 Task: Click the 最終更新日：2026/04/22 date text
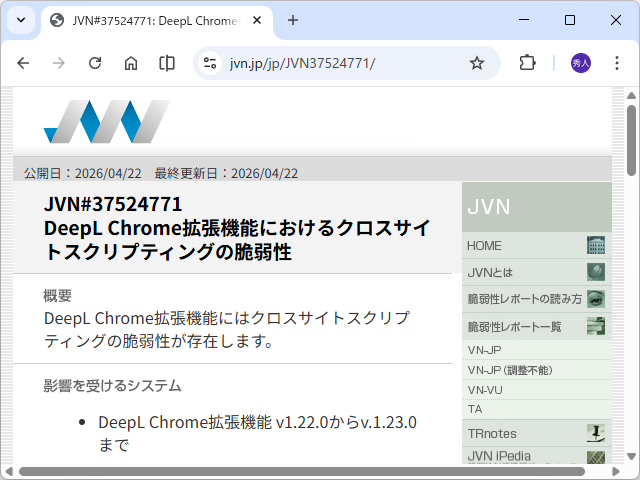[226, 173]
